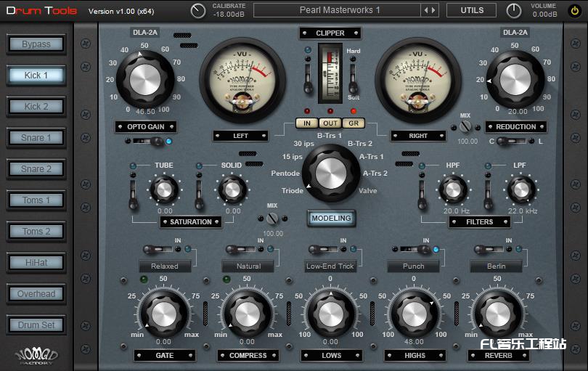
Task: Click the Lows knob
Action: tap(331, 314)
